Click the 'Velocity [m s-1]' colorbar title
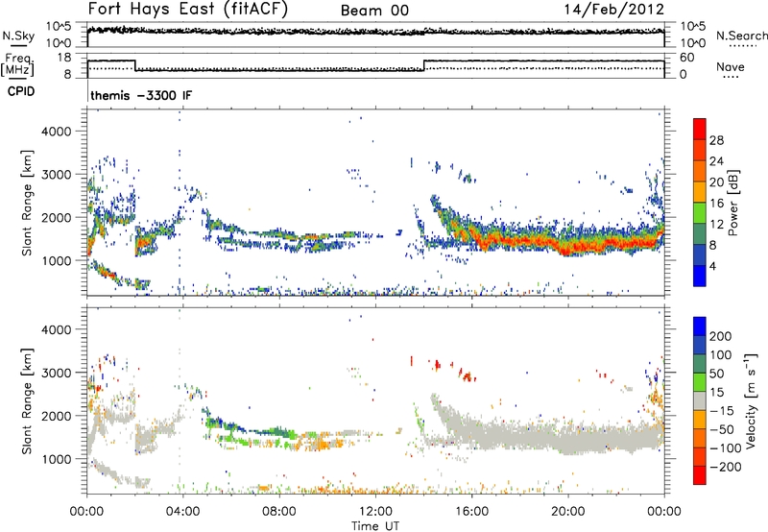Viewport: 768px width, 532px height. click(x=752, y=400)
